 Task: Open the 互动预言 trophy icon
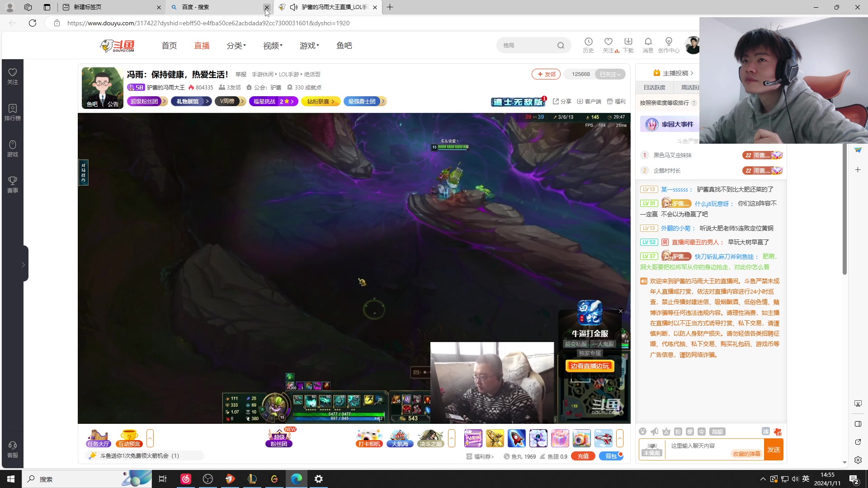tap(129, 438)
